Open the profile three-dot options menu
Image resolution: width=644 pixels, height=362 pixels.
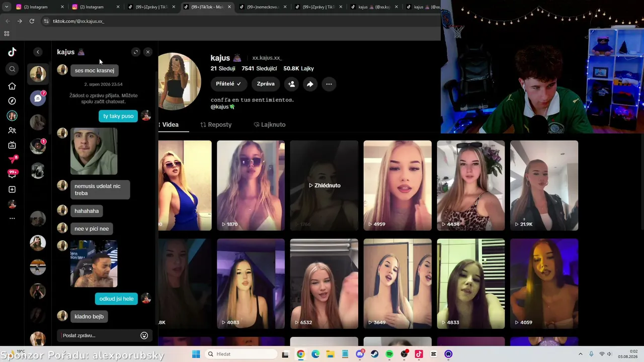(329, 84)
